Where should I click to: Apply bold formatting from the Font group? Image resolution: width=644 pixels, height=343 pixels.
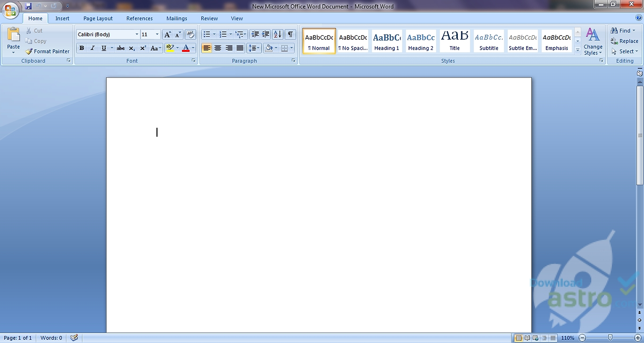tap(82, 48)
